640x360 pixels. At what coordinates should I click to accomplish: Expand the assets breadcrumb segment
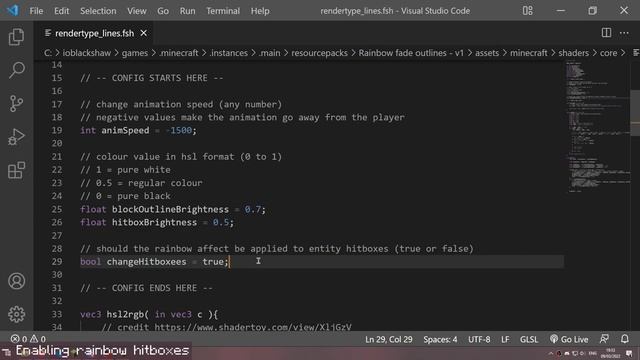pos(487,53)
